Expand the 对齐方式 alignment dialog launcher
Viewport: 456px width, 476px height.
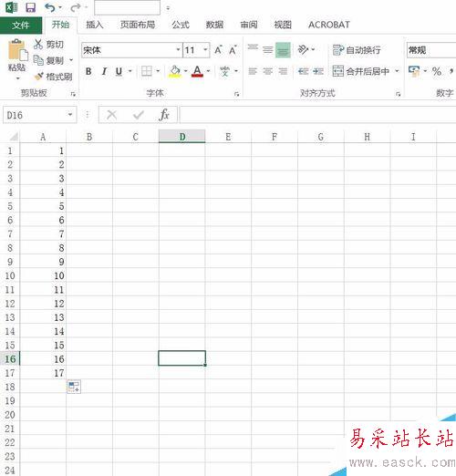[398, 94]
